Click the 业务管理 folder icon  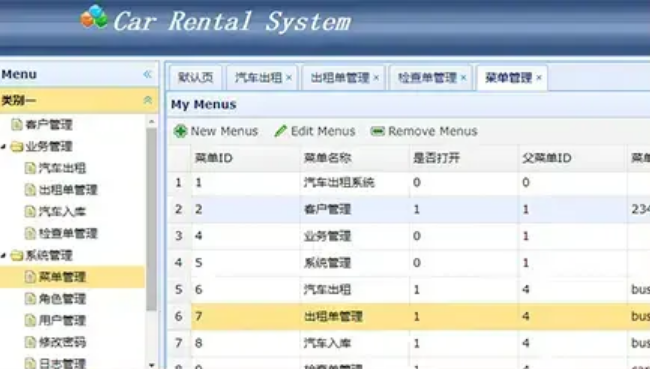(x=17, y=146)
